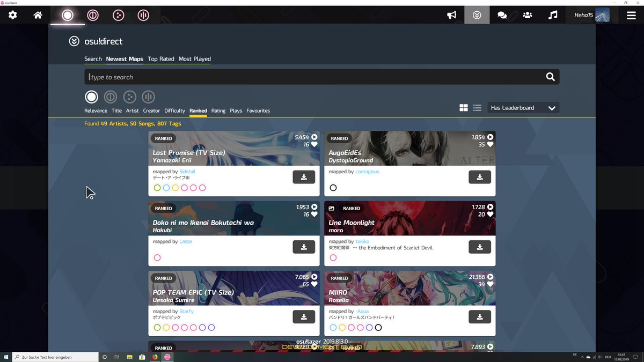Download Doko ni mo Ikenai Bokutachi wa
The image size is (644, 362).
[304, 247]
